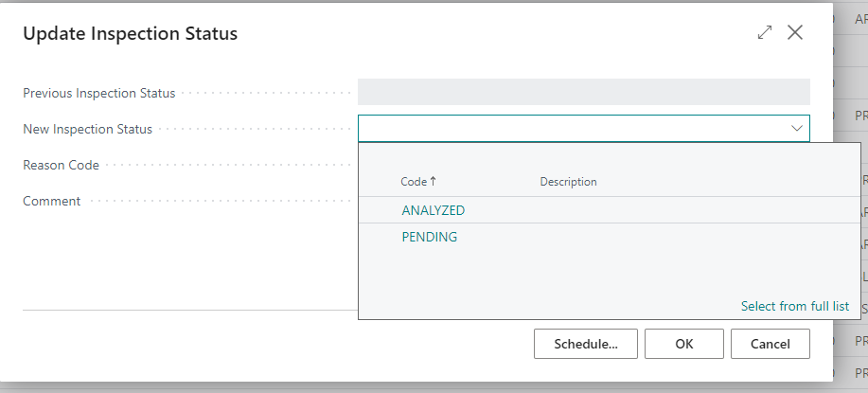Click the Update Inspection Status title
This screenshot has width=868, height=393.
pos(130,34)
